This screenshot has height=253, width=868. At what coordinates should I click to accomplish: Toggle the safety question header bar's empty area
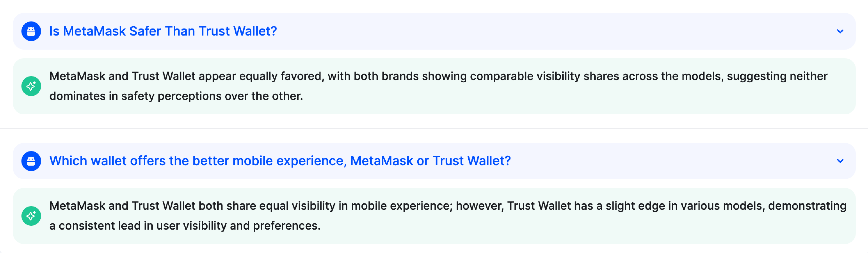(539, 31)
